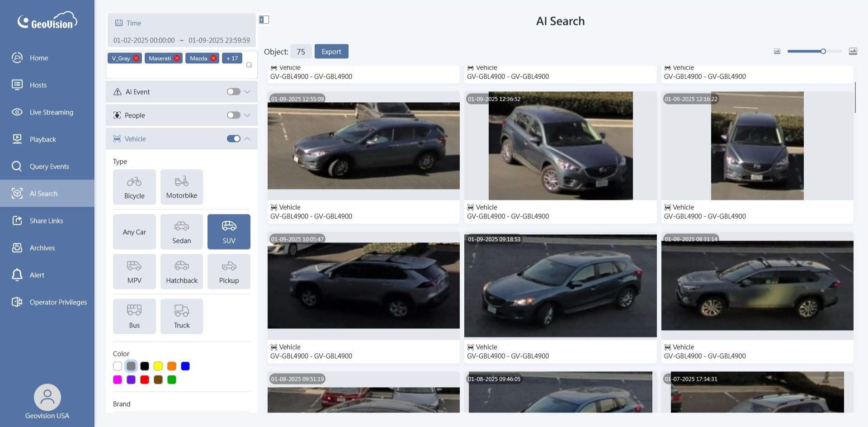The height and width of the screenshot is (427, 868).
Task: Show the +17 additional filter tags
Action: (232, 58)
